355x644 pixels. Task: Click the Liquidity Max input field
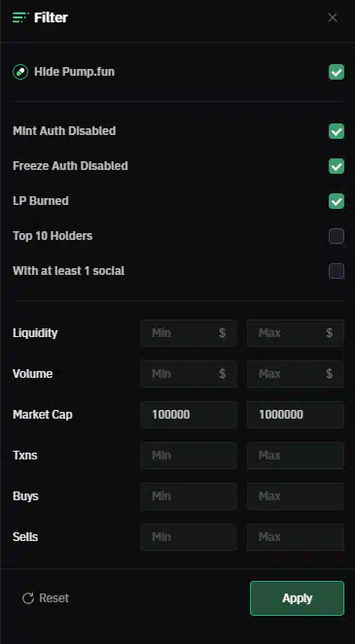click(296, 332)
